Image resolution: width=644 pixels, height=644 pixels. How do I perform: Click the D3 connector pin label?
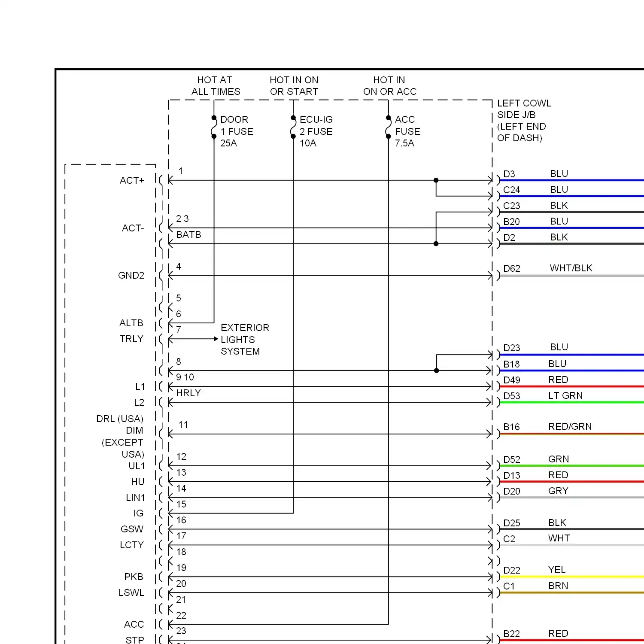pyautogui.click(x=509, y=174)
